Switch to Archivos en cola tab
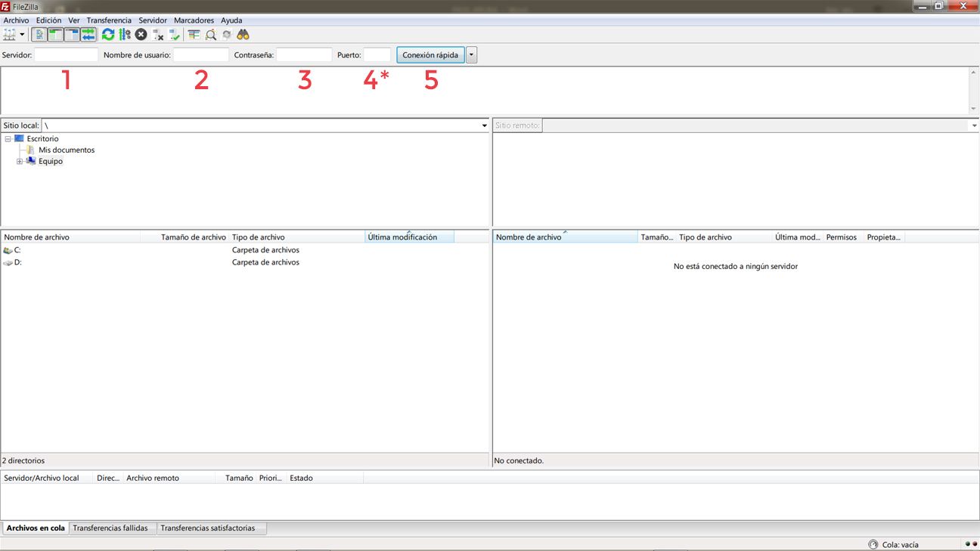Viewport: 980px width, 551px height. 36,528
